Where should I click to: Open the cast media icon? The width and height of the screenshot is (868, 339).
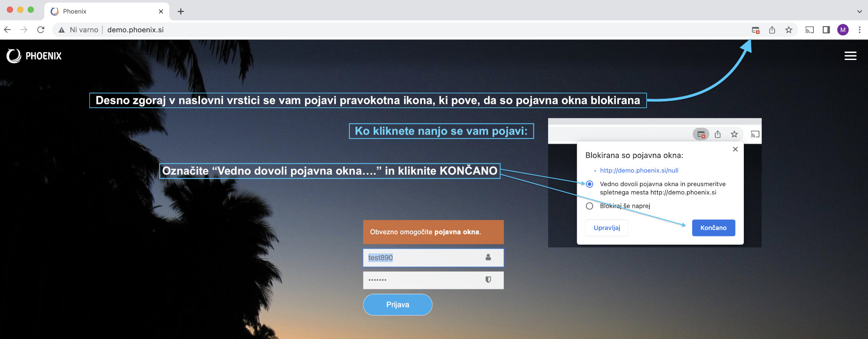click(809, 30)
